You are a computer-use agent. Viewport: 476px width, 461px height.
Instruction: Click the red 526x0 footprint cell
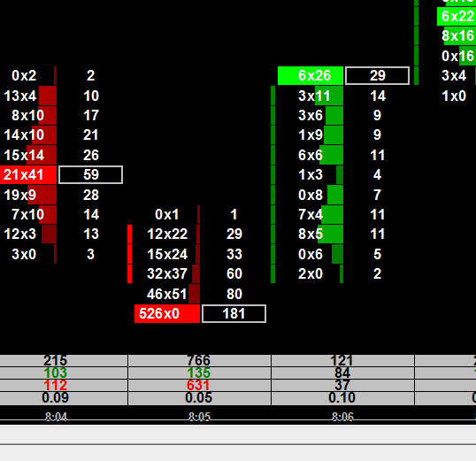(167, 313)
